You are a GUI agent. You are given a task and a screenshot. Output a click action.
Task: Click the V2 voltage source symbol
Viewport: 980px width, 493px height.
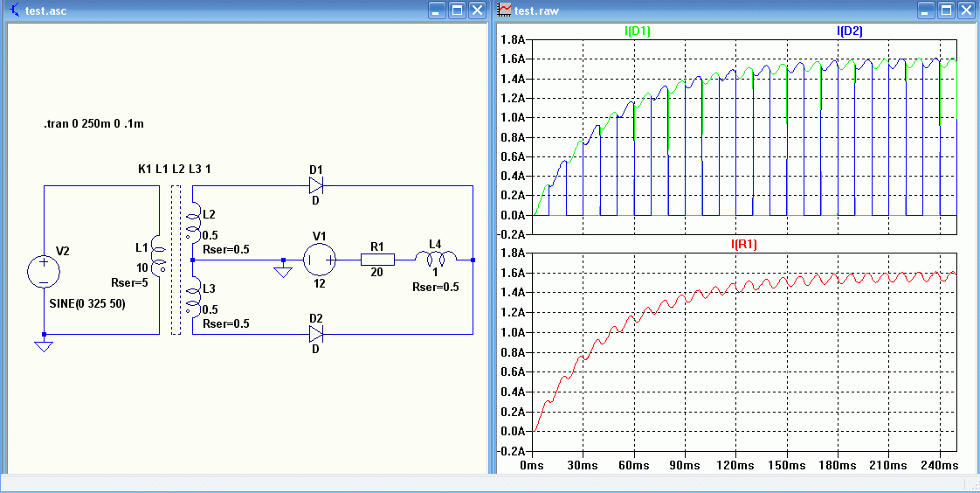(44, 273)
